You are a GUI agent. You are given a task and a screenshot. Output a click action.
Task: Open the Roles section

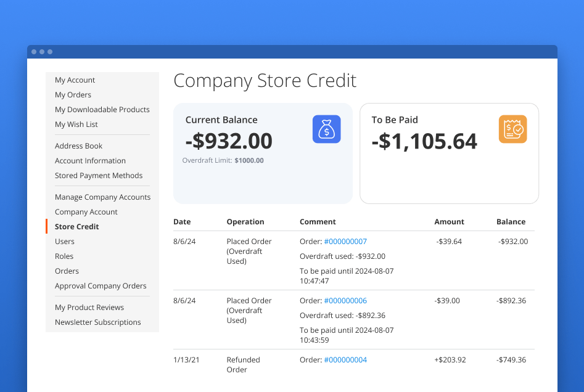click(64, 256)
